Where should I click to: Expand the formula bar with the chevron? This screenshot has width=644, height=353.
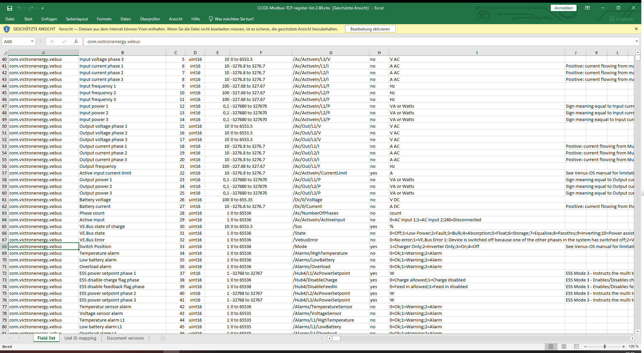click(637, 41)
